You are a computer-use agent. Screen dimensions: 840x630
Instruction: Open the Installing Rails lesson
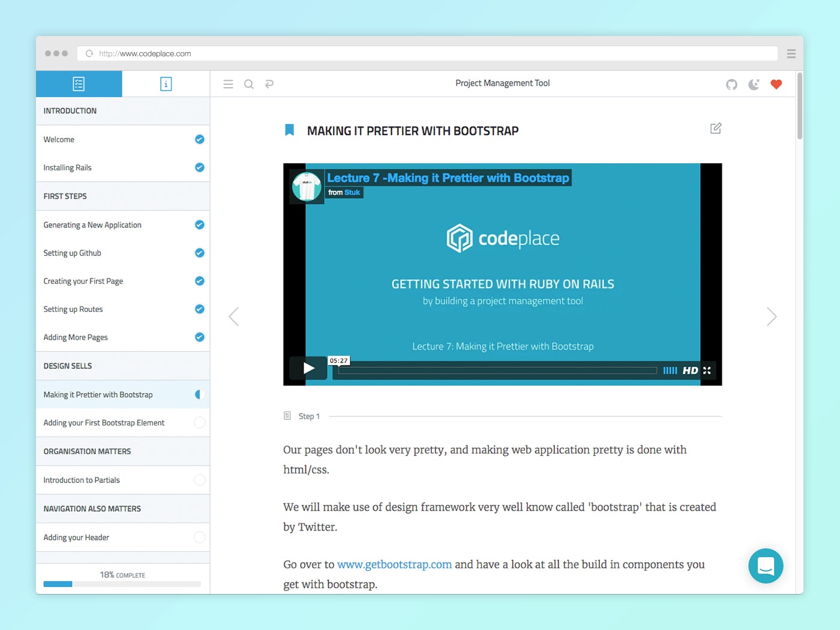[123, 167]
